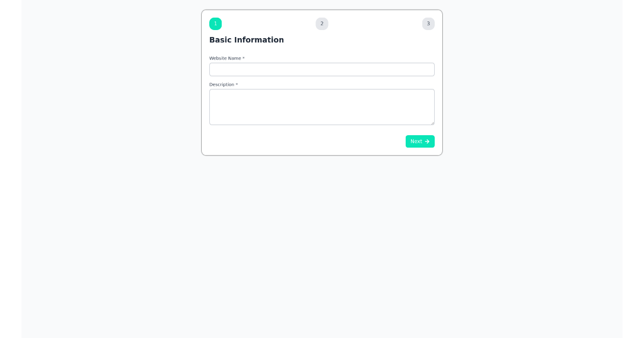Click the arrow icon inside Next button
Image resolution: width=644 pixels, height=338 pixels.
click(x=427, y=141)
